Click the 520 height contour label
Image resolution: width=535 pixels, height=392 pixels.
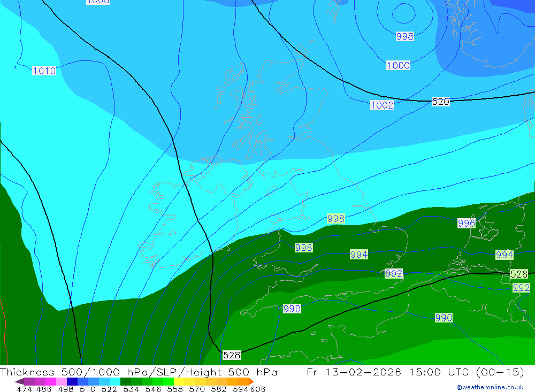[x=440, y=101]
